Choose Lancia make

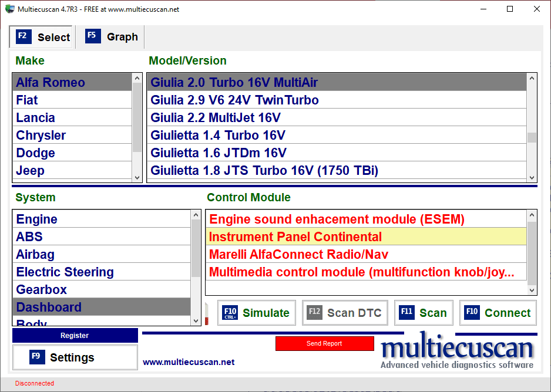tap(72, 117)
